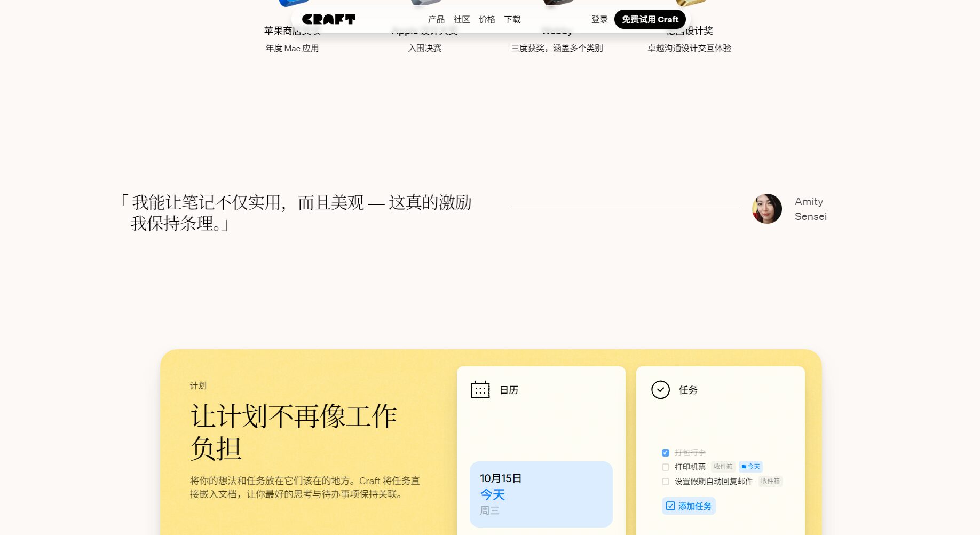The image size is (980, 535).
Task: Click the 登录 login link
Action: pos(599,20)
